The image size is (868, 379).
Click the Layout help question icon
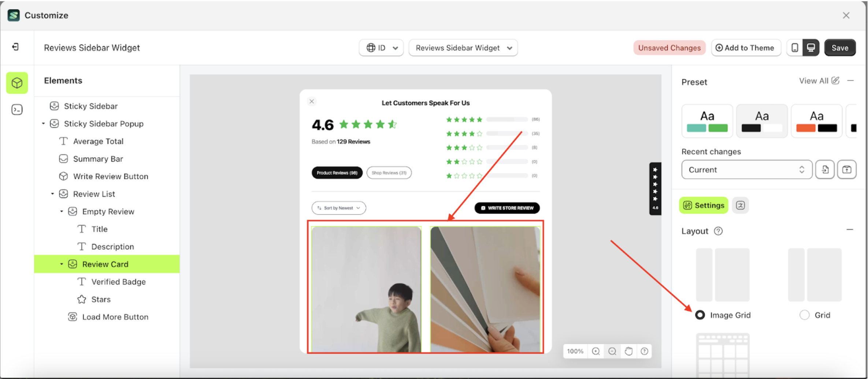tap(718, 231)
